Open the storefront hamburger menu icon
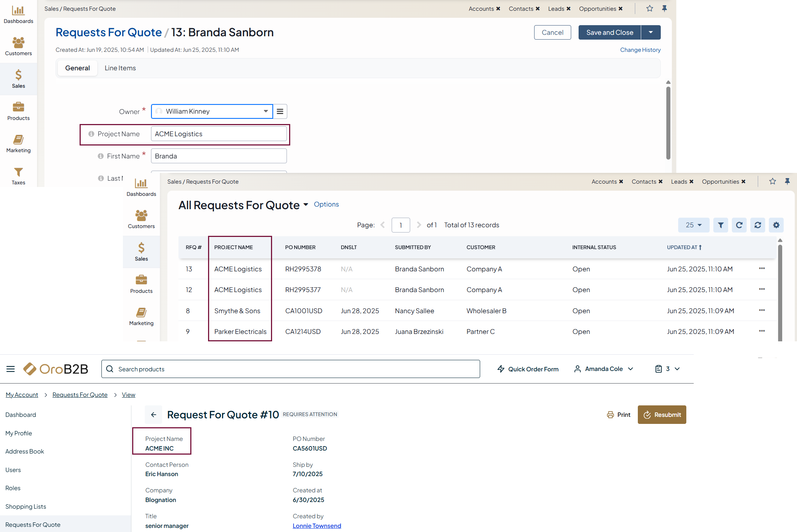The height and width of the screenshot is (532, 797). click(10, 369)
